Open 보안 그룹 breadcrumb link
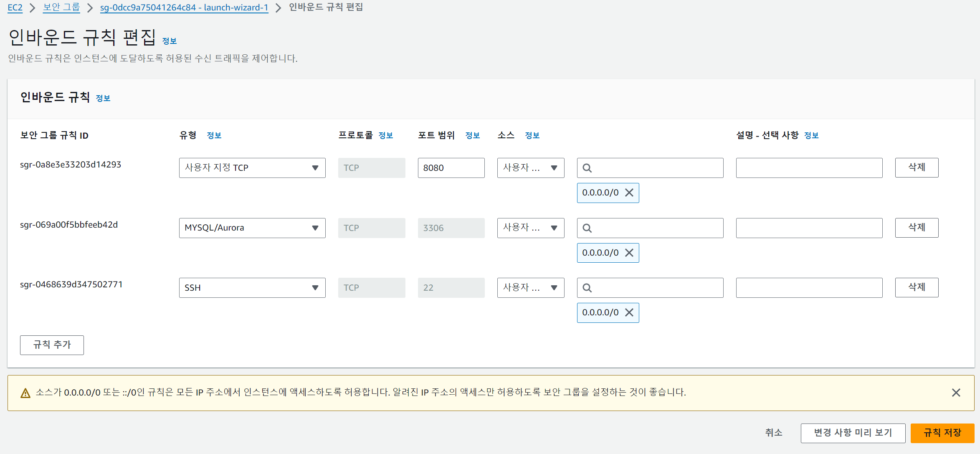 61,8
